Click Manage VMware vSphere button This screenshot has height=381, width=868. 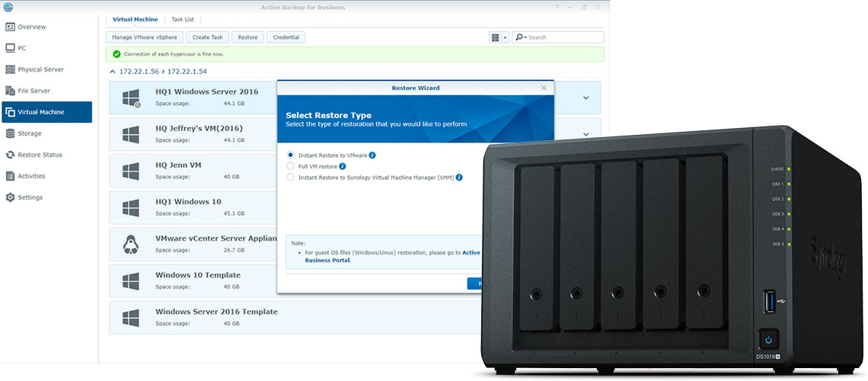pos(144,37)
